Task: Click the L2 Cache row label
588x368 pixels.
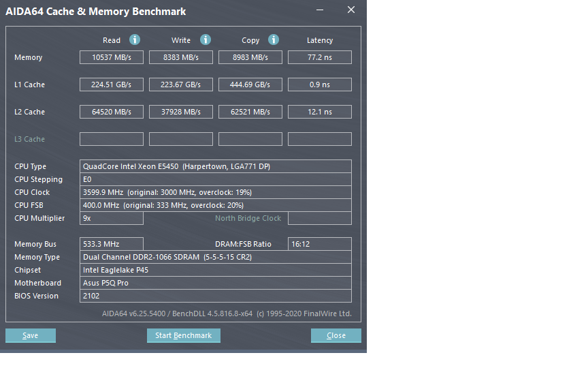Action: tap(29, 112)
